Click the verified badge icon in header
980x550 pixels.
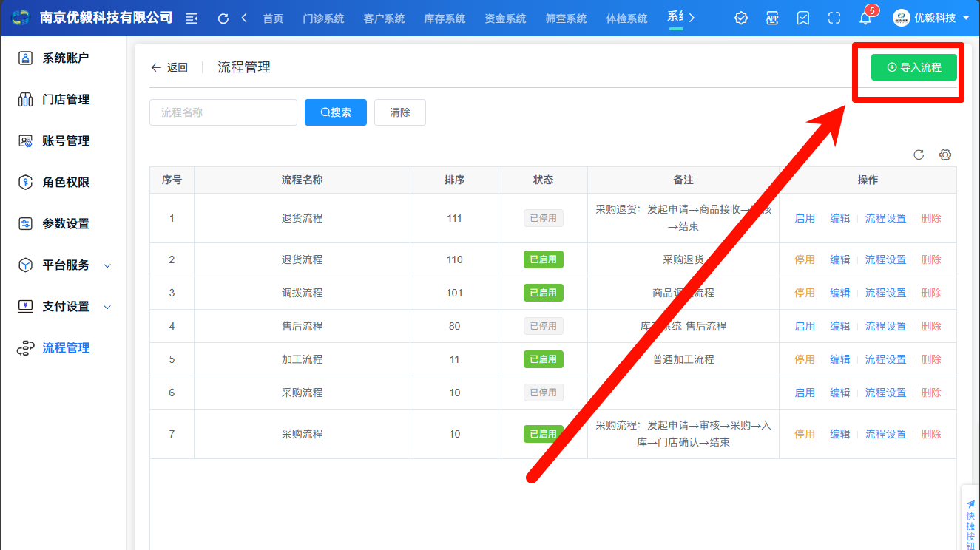pyautogui.click(x=741, y=18)
